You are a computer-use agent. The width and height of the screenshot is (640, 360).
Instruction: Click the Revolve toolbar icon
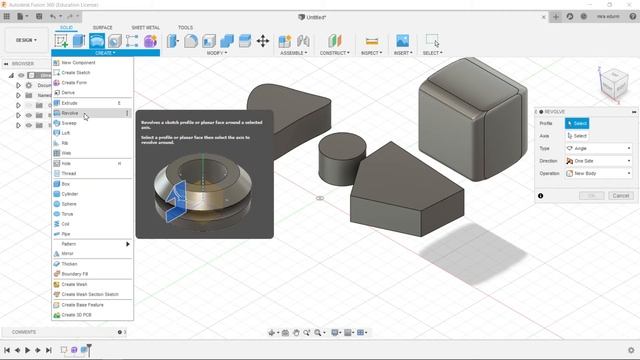pos(97,41)
